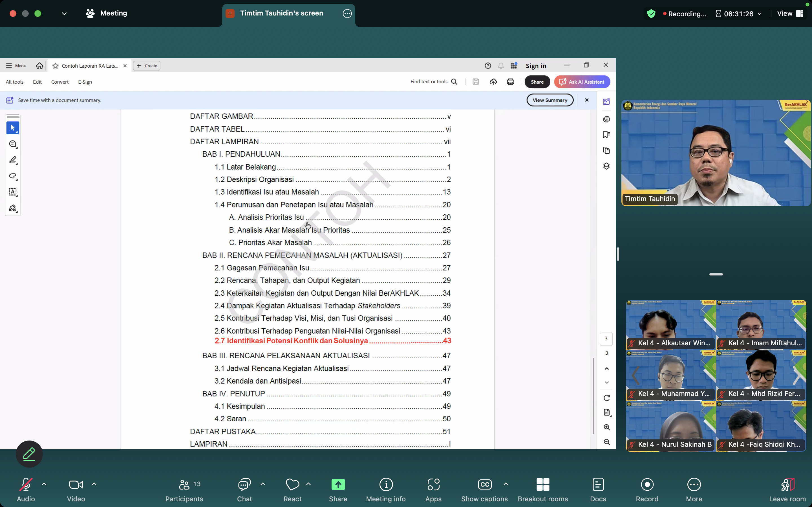Toggle Show captions

click(x=484, y=484)
